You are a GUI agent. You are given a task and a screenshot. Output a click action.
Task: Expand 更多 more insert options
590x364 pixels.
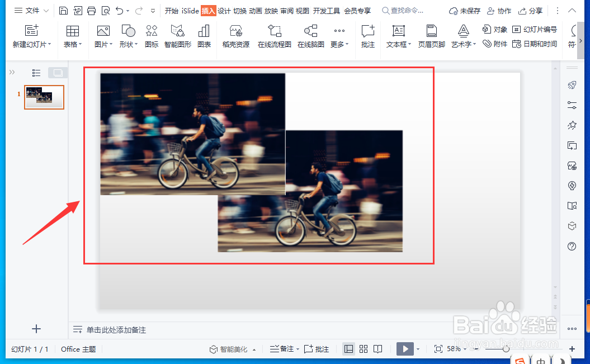tap(339, 36)
